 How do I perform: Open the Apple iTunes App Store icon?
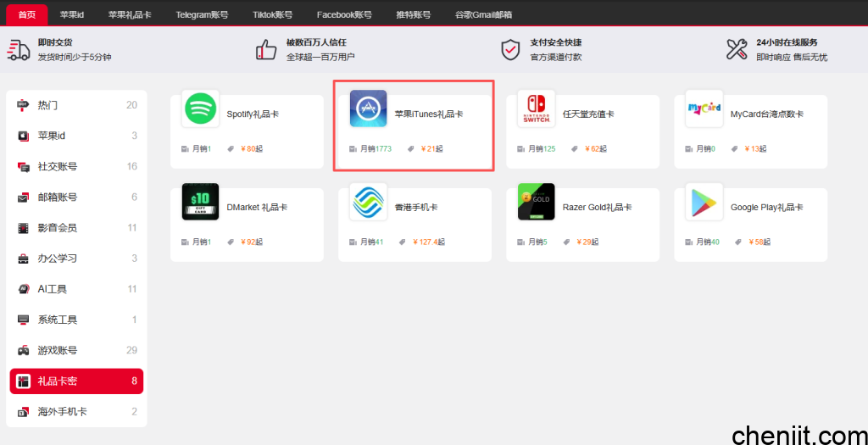(368, 108)
